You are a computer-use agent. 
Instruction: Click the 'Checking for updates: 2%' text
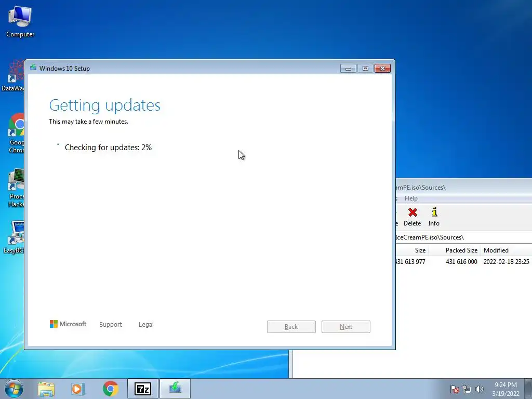tap(108, 148)
